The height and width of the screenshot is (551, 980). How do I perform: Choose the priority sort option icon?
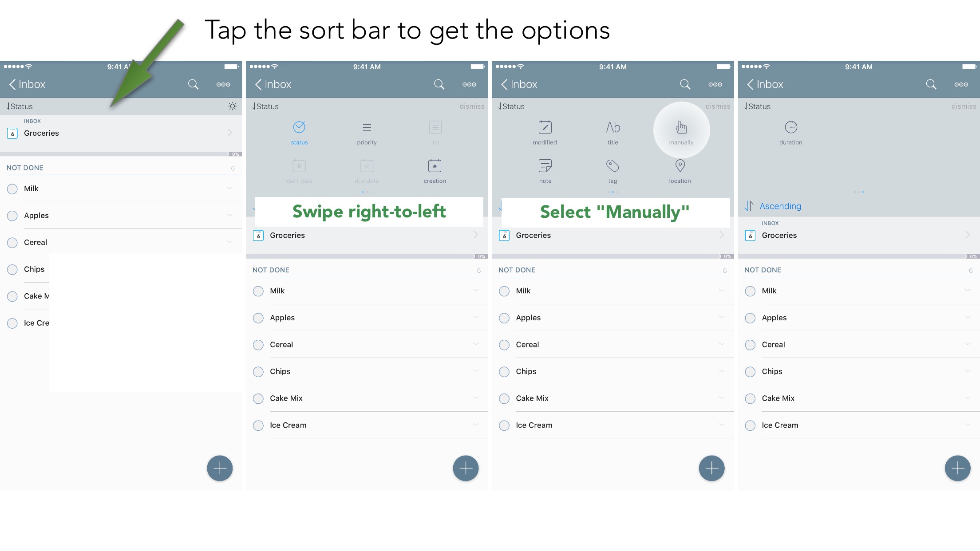(367, 128)
